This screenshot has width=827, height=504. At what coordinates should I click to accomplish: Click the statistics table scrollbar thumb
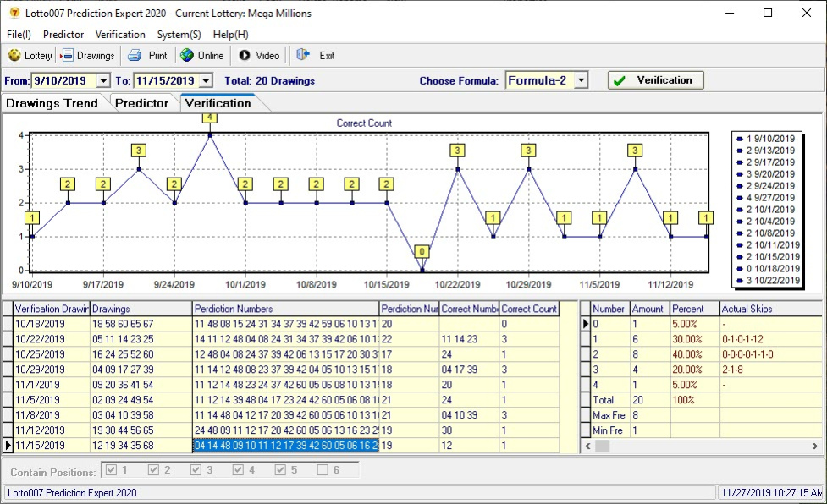[603, 446]
